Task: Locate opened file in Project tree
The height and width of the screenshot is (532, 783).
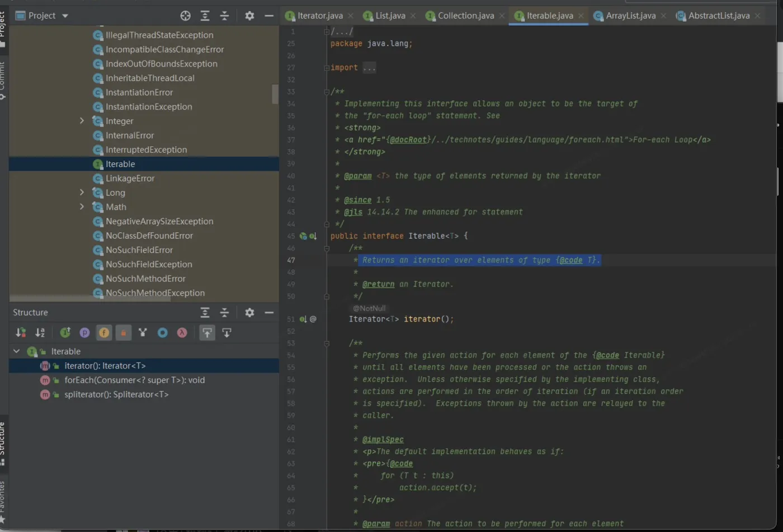Action: (186, 16)
